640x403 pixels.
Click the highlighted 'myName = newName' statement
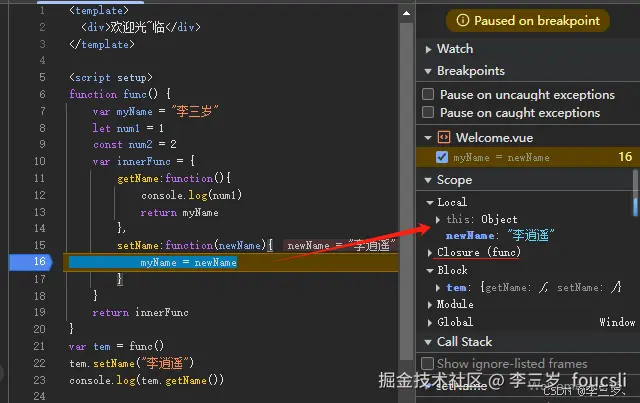point(189,263)
